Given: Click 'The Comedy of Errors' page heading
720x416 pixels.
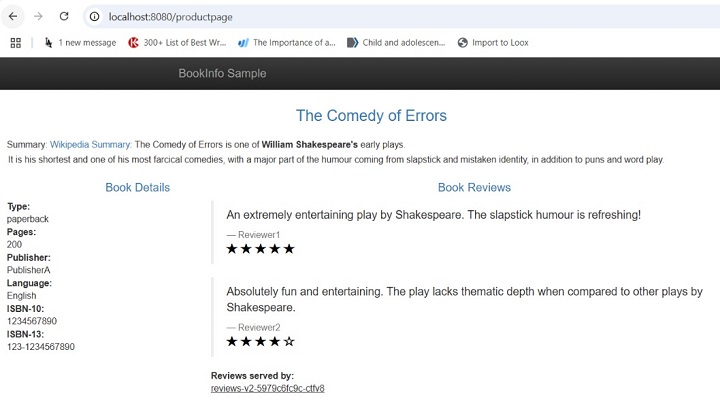Looking at the screenshot, I should click(371, 116).
